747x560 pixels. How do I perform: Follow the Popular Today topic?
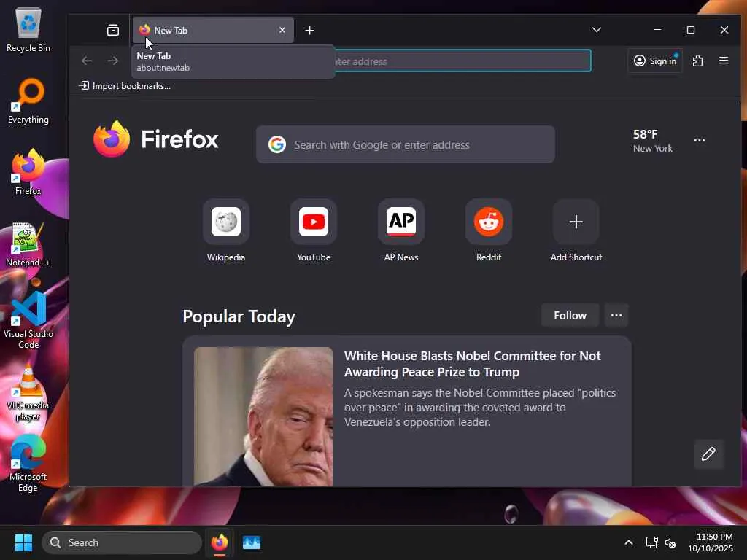(570, 315)
